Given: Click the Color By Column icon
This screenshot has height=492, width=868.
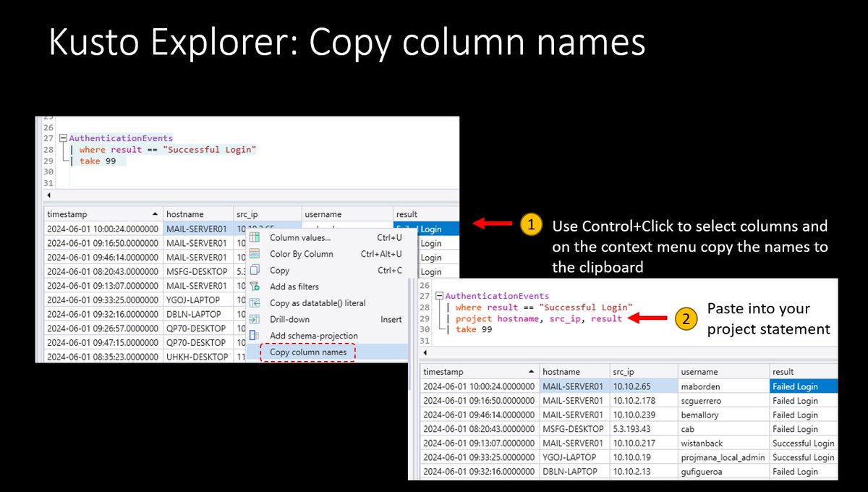Looking at the screenshot, I should click(255, 253).
